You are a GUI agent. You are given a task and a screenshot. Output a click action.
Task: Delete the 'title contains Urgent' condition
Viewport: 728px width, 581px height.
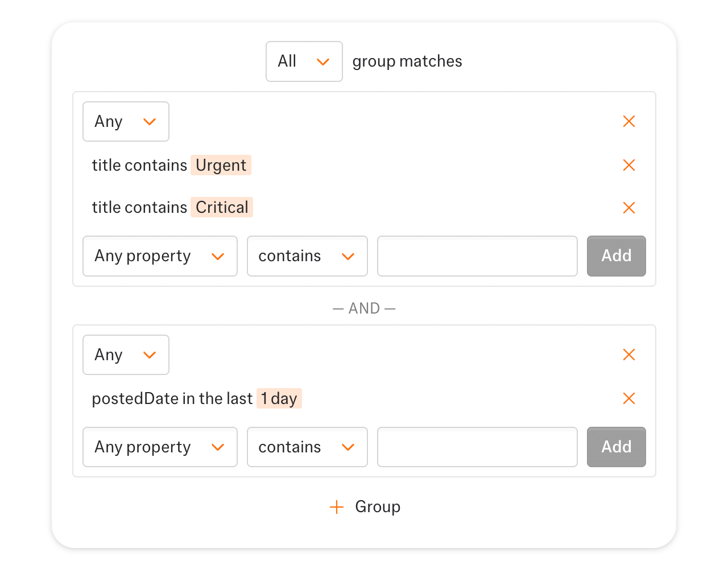[x=628, y=165]
